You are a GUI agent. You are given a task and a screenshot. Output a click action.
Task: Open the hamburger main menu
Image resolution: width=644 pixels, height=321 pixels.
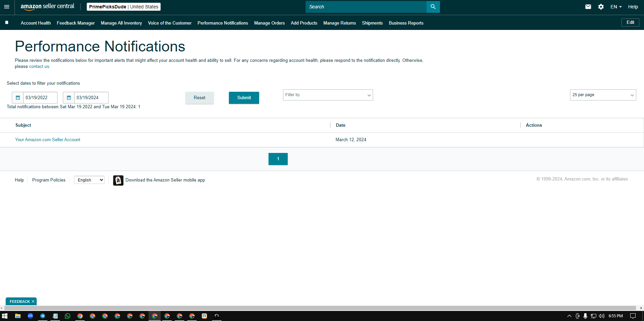[7, 7]
